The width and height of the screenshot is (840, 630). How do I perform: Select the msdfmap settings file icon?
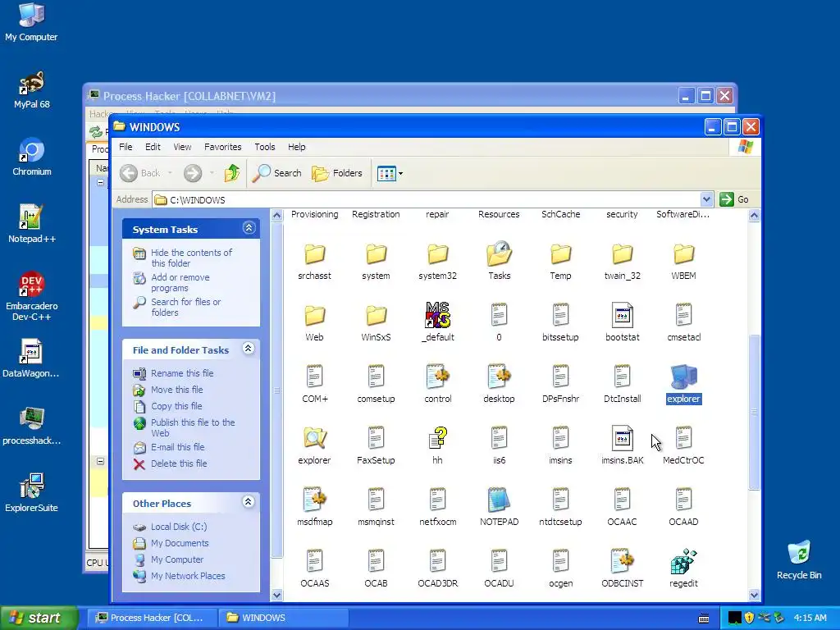[x=314, y=500]
